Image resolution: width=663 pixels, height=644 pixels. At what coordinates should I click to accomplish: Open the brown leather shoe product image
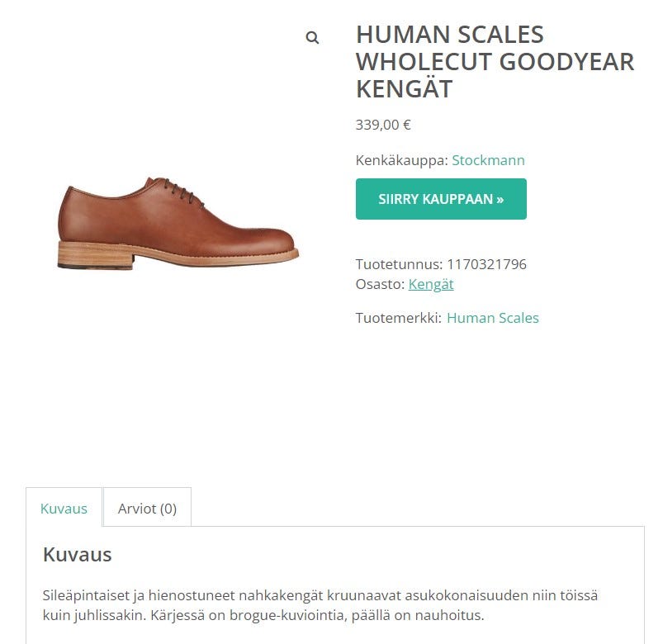[x=178, y=223]
